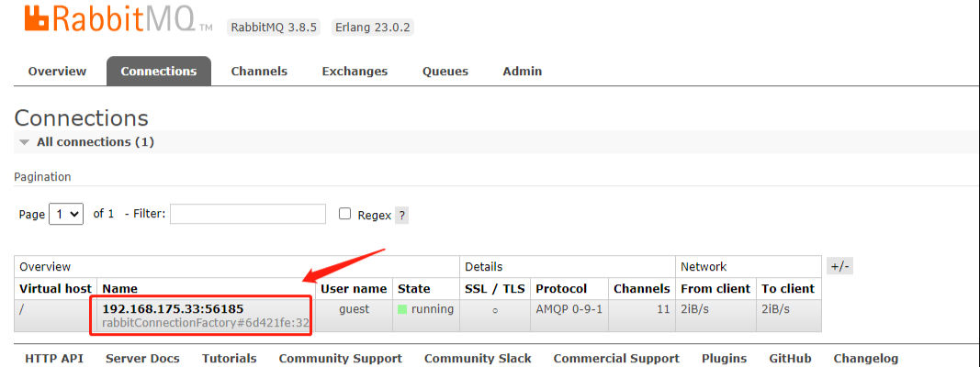Sort by SSL / TLS column
Viewport: 980px width, 367px height.
495,289
